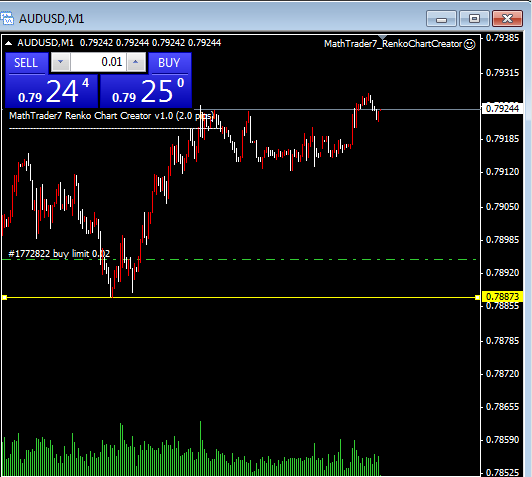Click the gray chart shift triangle marker
532x477 pixels.
point(382,37)
